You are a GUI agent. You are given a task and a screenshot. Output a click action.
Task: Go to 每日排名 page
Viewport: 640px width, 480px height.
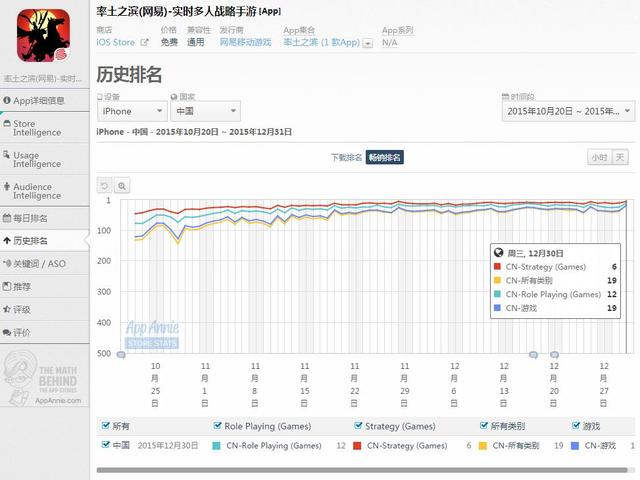click(x=44, y=218)
